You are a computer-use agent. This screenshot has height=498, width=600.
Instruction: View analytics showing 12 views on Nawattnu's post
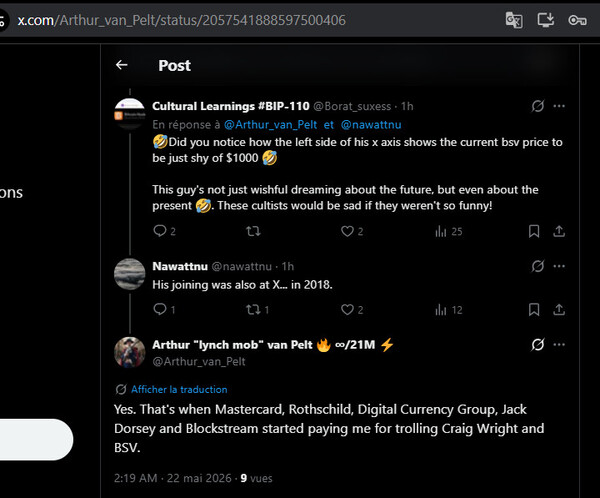click(448, 310)
